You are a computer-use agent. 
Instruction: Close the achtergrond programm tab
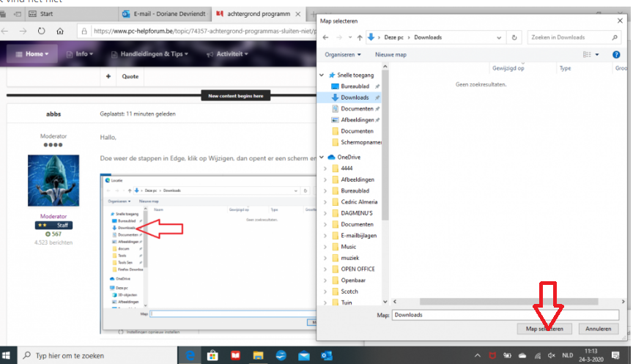point(298,14)
